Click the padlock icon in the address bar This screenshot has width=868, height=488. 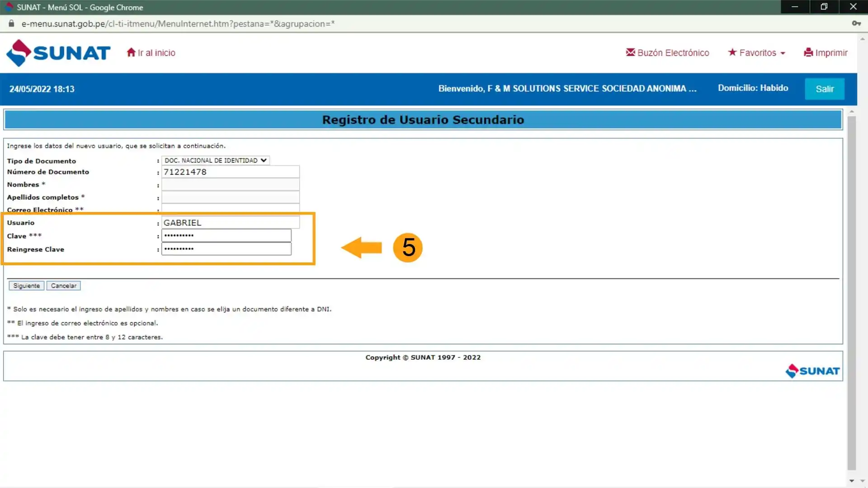coord(11,23)
